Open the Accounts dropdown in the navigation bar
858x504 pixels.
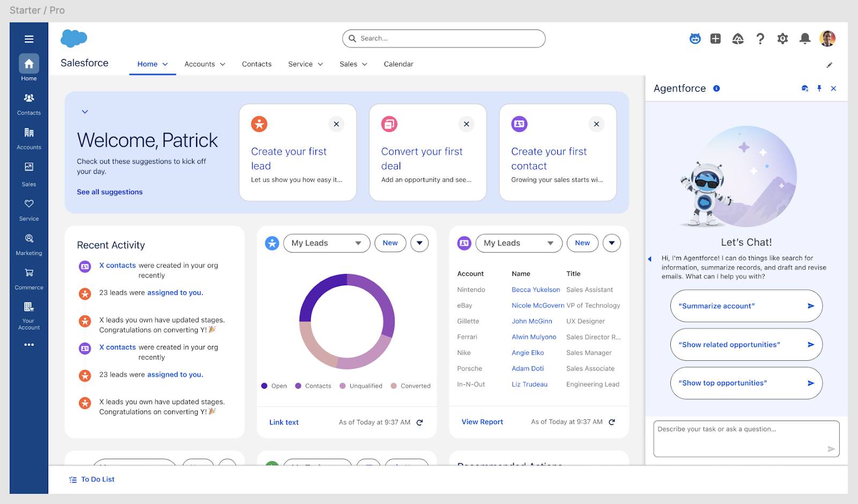[x=204, y=64]
